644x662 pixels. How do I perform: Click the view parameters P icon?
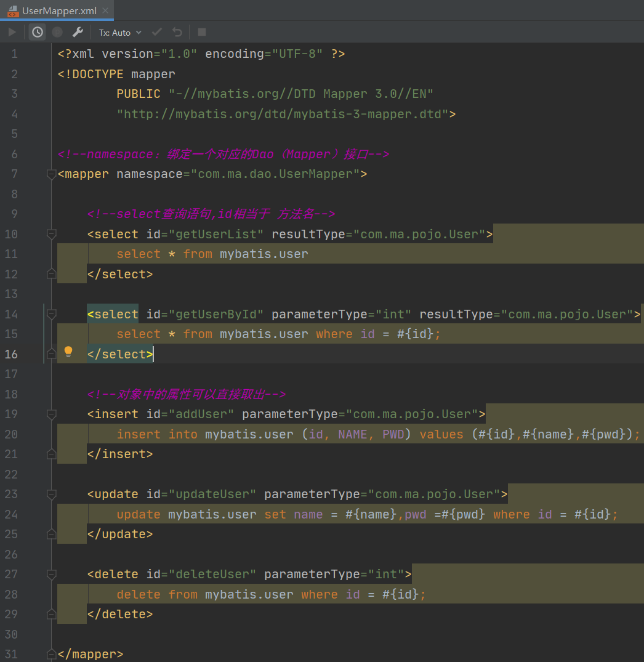point(57,32)
